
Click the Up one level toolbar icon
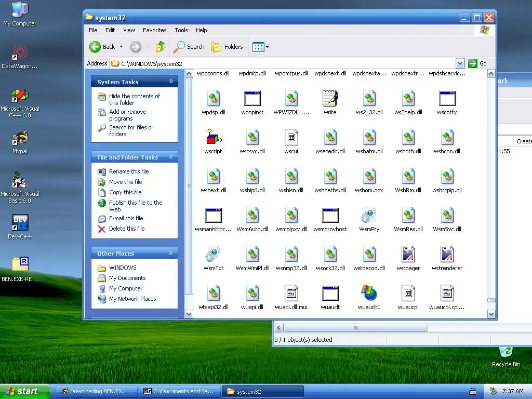[x=161, y=47]
